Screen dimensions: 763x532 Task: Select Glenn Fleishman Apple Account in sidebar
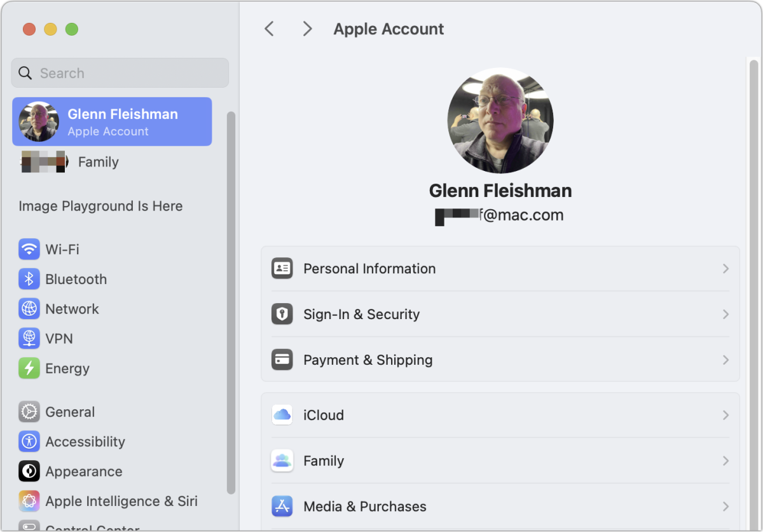[112, 121]
